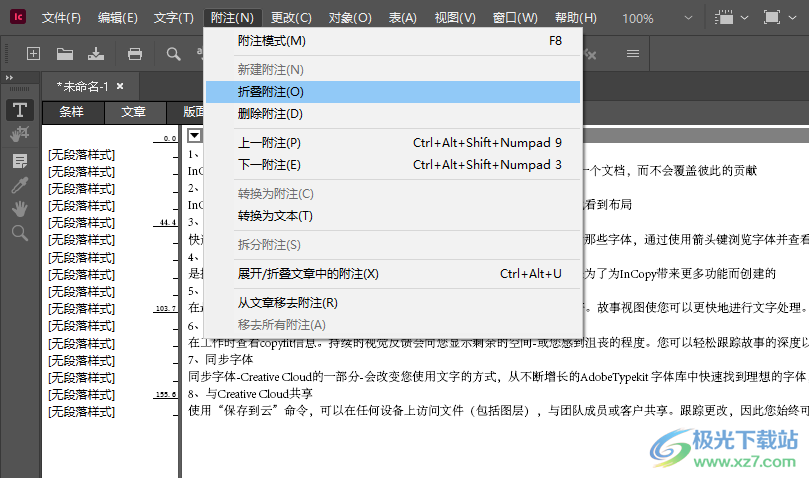
Task: Open the screen mode icon in title bar
Action: 771,18
